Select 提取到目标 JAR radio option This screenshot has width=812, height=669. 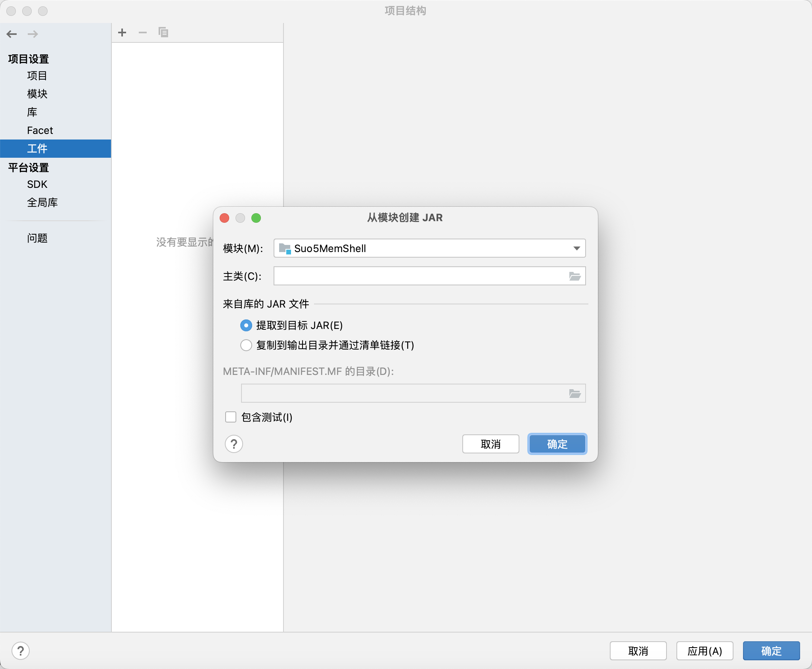(246, 325)
